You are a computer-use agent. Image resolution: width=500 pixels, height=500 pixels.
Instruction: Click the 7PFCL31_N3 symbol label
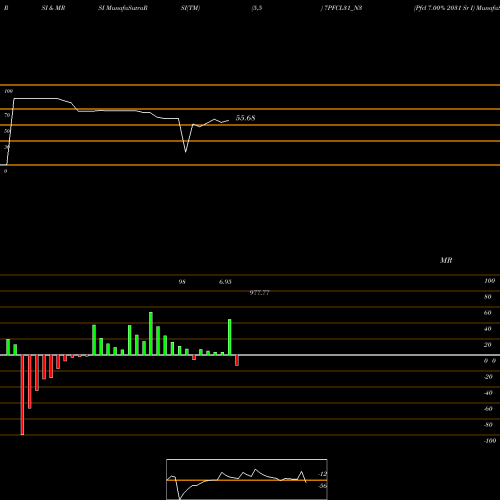343,8
